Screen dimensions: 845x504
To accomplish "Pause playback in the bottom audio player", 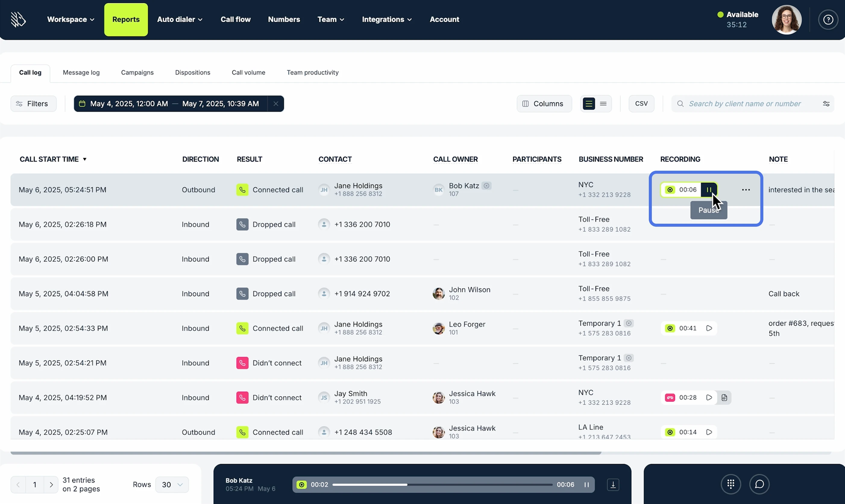I will (586, 485).
